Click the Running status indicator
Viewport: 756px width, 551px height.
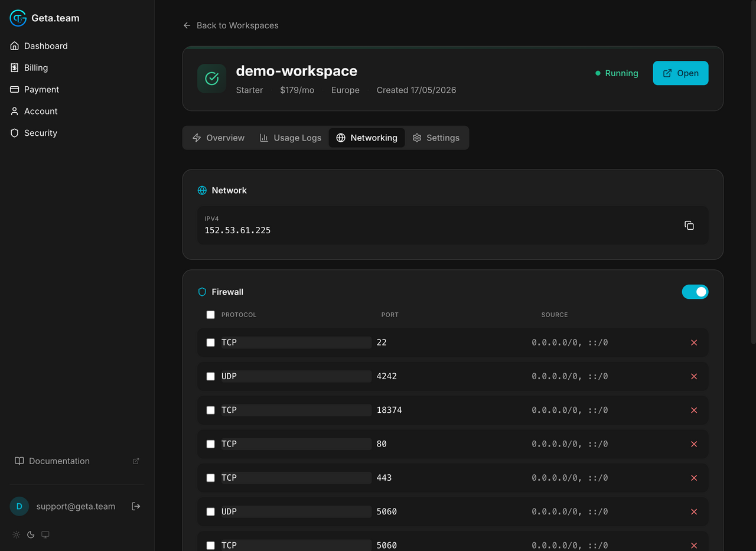point(617,73)
